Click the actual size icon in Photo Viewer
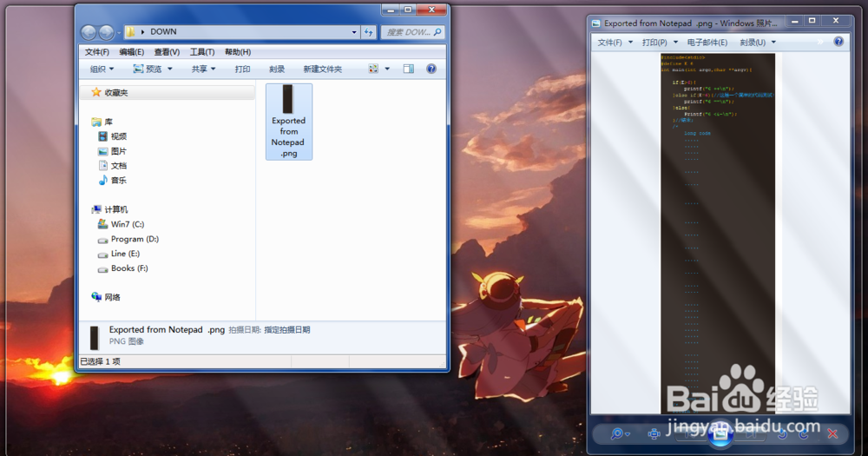Screen dimensions: 868x456 654,433
